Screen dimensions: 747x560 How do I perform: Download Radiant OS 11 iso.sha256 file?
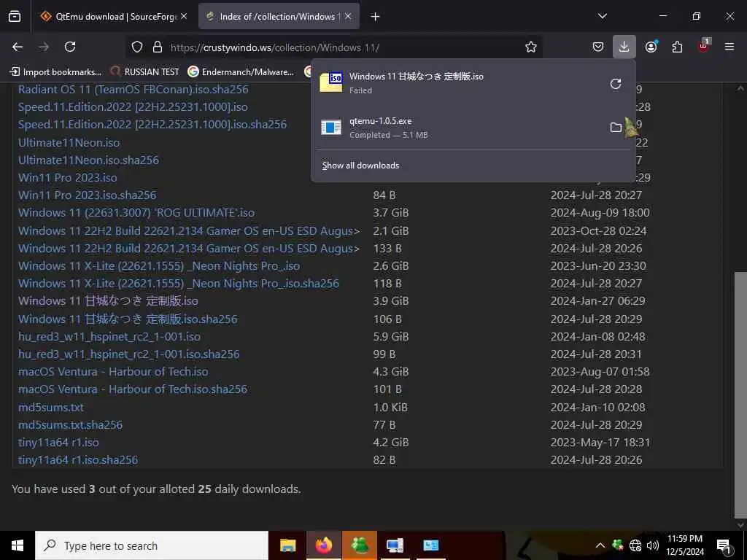(133, 89)
